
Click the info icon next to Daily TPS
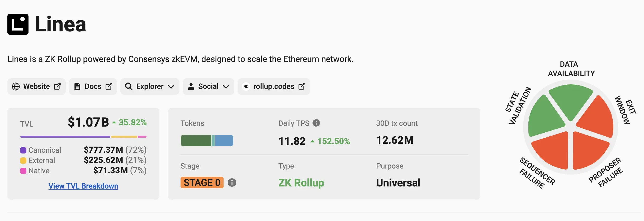point(316,123)
